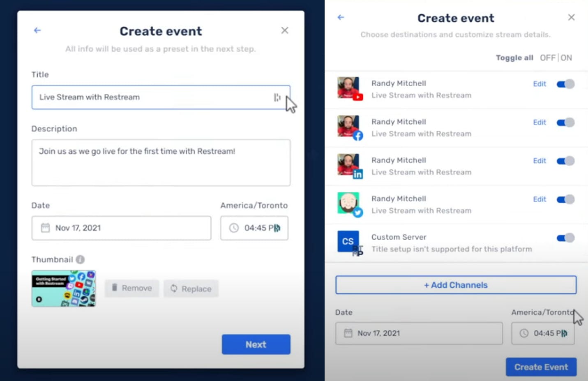This screenshot has height=381, width=588.
Task: Open the 04:45 PM time field in right panel
Action: point(543,333)
